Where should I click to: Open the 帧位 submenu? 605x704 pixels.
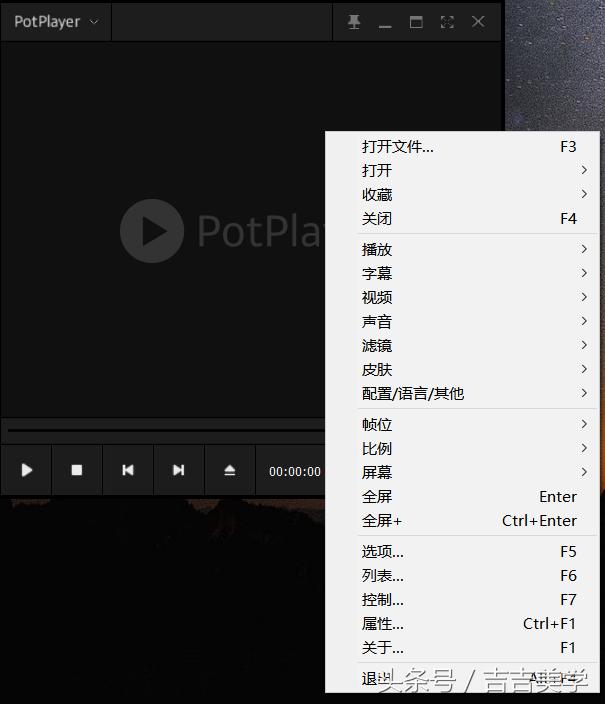click(x=462, y=424)
